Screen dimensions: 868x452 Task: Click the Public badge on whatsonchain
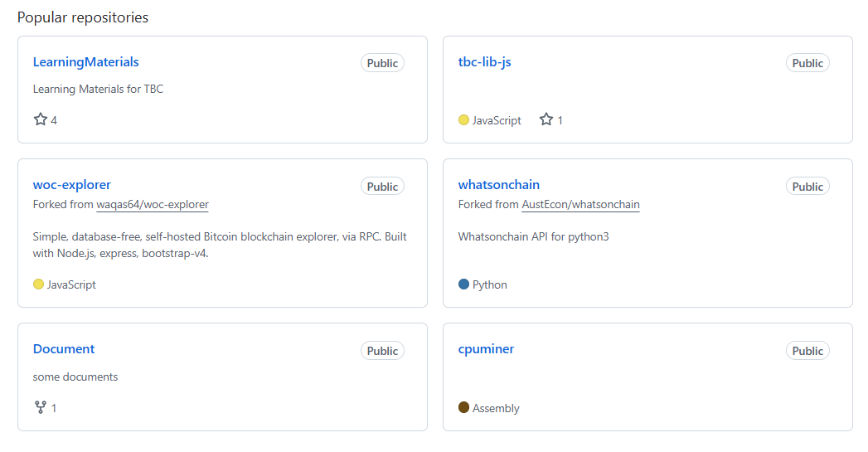tap(807, 187)
